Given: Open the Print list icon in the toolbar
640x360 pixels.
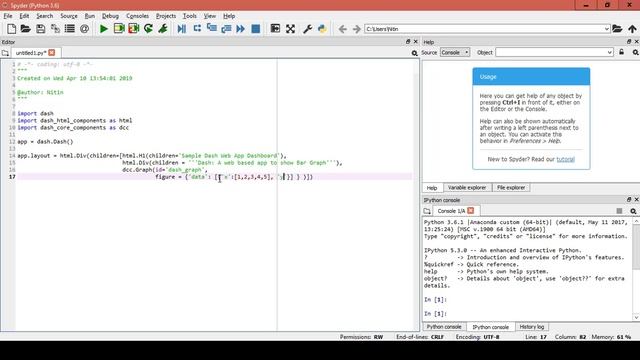Looking at the screenshot, I should click(x=70, y=29).
